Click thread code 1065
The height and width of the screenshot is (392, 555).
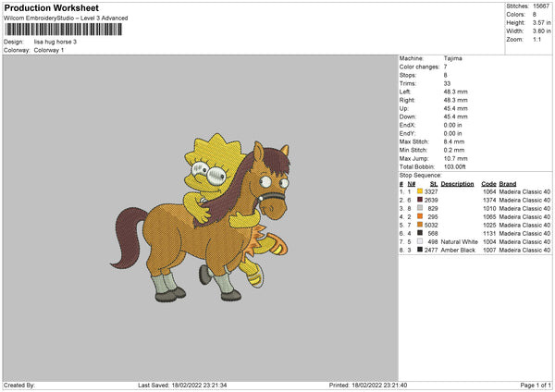click(x=489, y=217)
